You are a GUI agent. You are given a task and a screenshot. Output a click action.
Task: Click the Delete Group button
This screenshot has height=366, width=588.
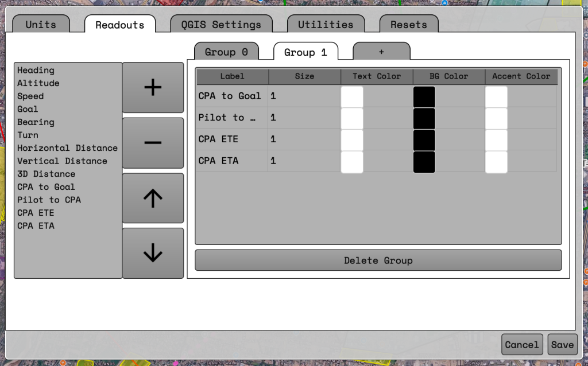pyautogui.click(x=378, y=260)
